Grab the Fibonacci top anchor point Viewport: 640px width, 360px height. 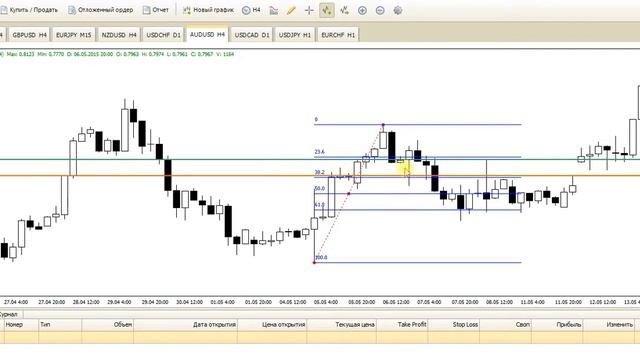pyautogui.click(x=383, y=124)
